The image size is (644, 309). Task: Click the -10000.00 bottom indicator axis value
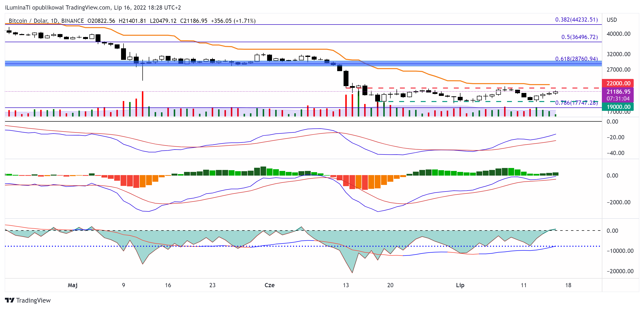pyautogui.click(x=620, y=251)
